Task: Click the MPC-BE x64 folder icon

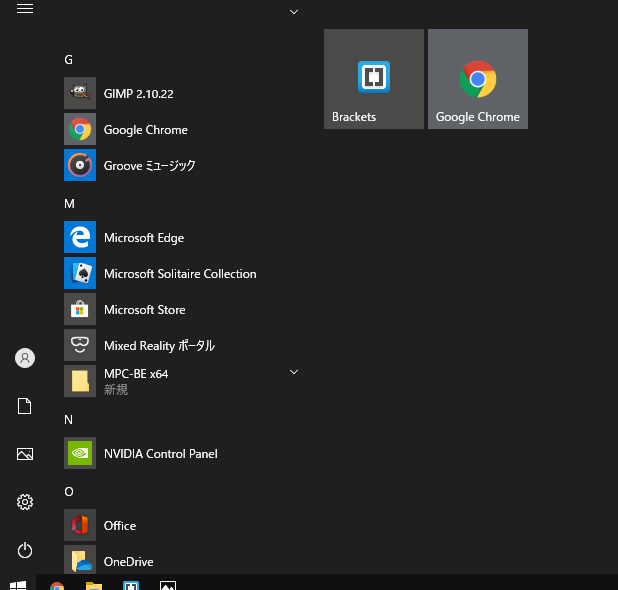Action: 80,381
